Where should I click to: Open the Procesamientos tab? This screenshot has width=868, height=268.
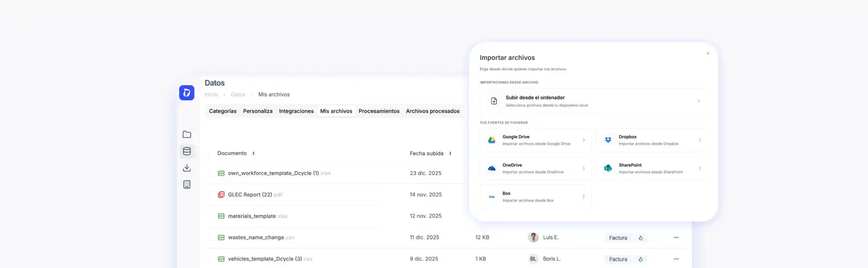tap(379, 111)
